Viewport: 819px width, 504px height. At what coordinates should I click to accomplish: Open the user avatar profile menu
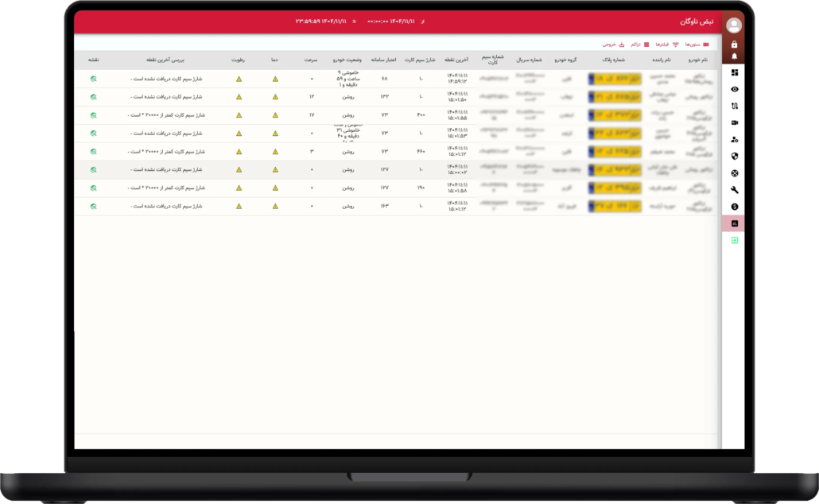click(x=733, y=25)
